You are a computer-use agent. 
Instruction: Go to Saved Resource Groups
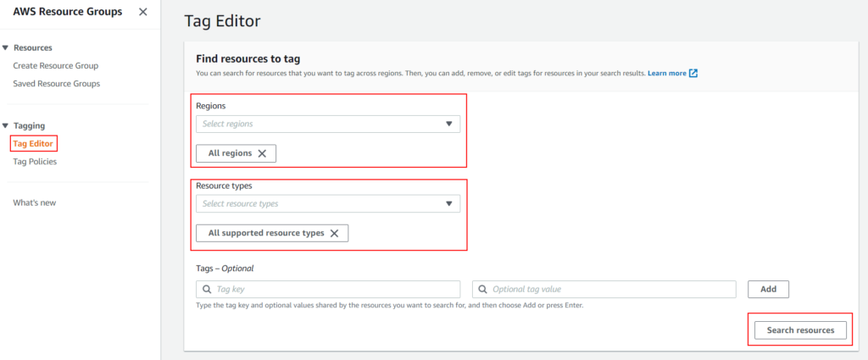click(x=57, y=84)
